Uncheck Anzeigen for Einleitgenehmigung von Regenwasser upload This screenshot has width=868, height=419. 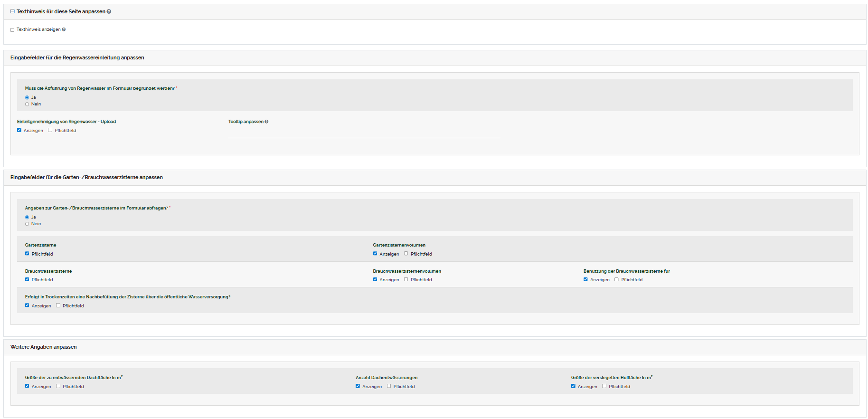tap(19, 130)
